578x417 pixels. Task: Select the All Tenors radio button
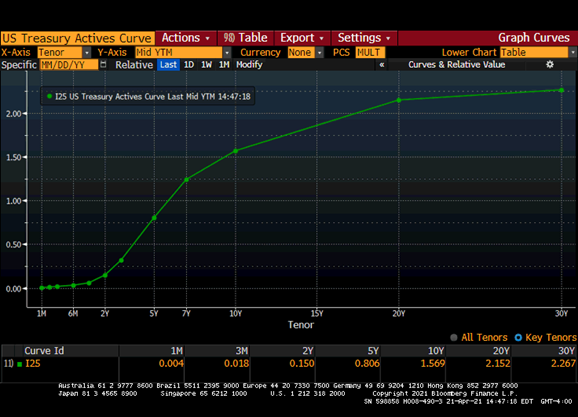(454, 337)
